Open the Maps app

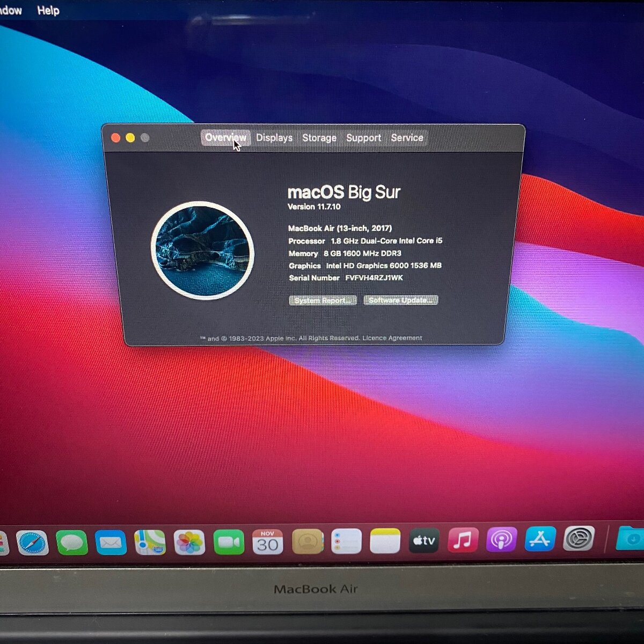pos(150,541)
